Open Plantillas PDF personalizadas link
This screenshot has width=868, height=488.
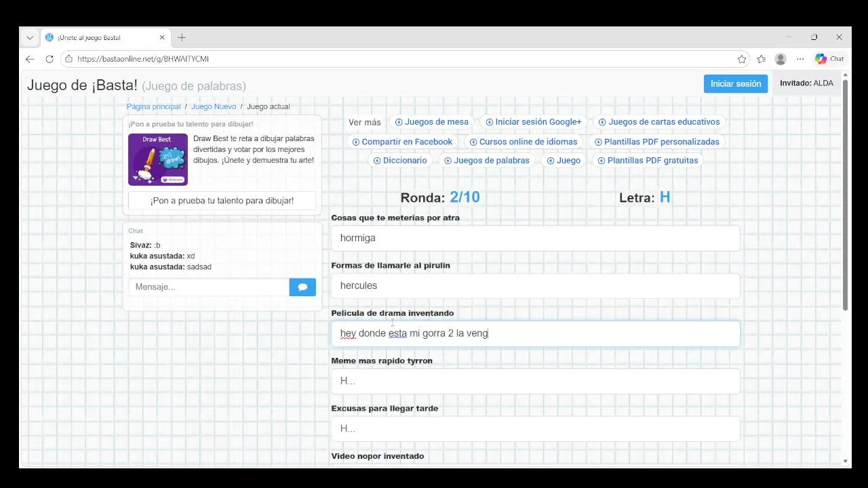657,142
